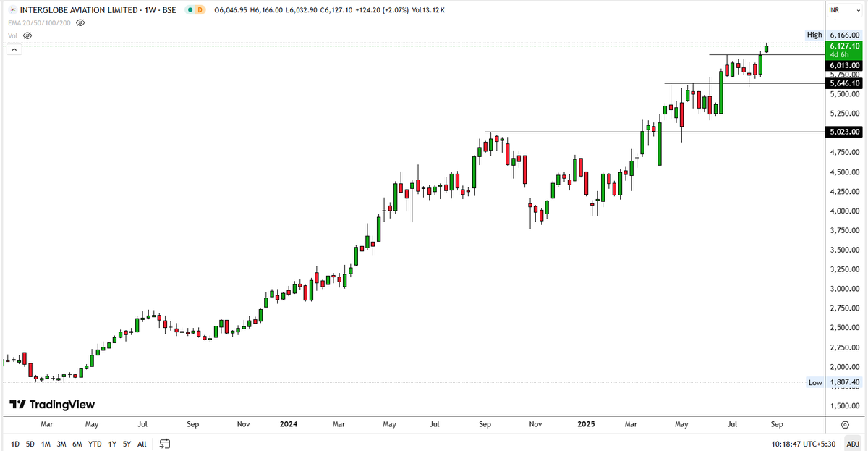Image resolution: width=868 pixels, height=451 pixels.
Task: Click the Vol indicator name in legend
Action: (x=12, y=35)
